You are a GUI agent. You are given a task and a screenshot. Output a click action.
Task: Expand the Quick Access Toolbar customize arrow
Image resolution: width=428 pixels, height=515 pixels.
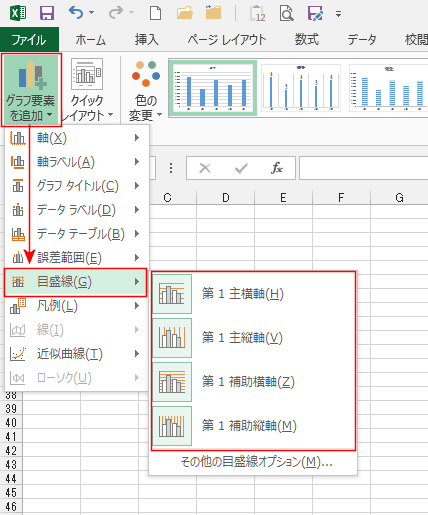pos(338,14)
